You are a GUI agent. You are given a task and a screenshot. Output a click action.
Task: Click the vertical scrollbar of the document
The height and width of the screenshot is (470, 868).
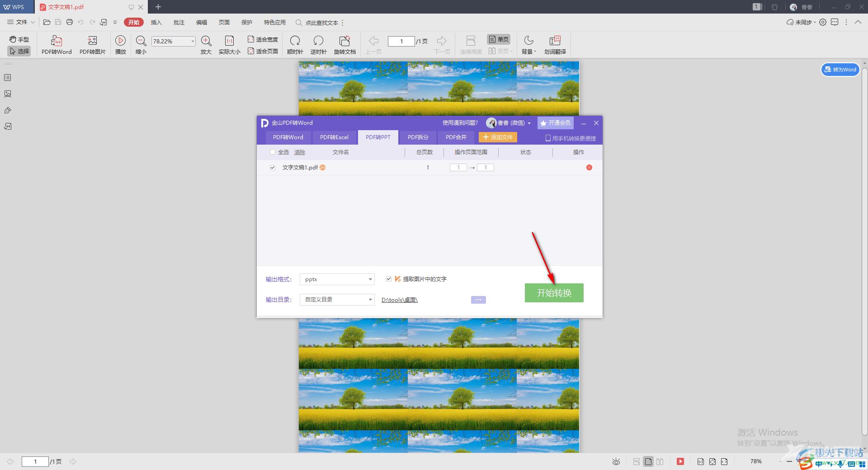864,251
